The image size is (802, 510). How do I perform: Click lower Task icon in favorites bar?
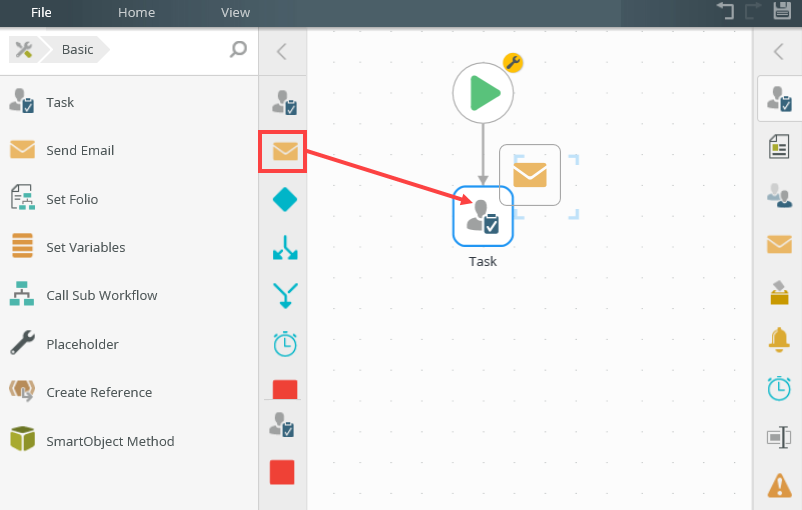click(x=282, y=425)
